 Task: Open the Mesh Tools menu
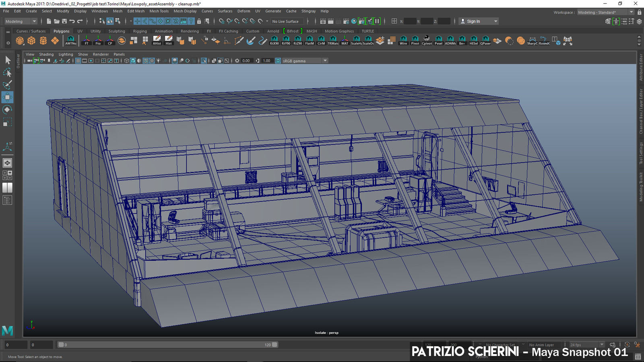159,11
